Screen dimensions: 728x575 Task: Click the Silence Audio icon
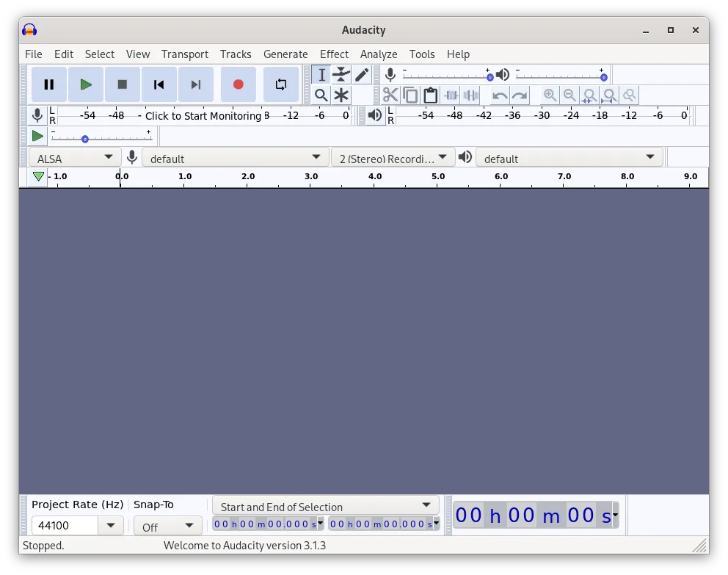click(x=470, y=95)
